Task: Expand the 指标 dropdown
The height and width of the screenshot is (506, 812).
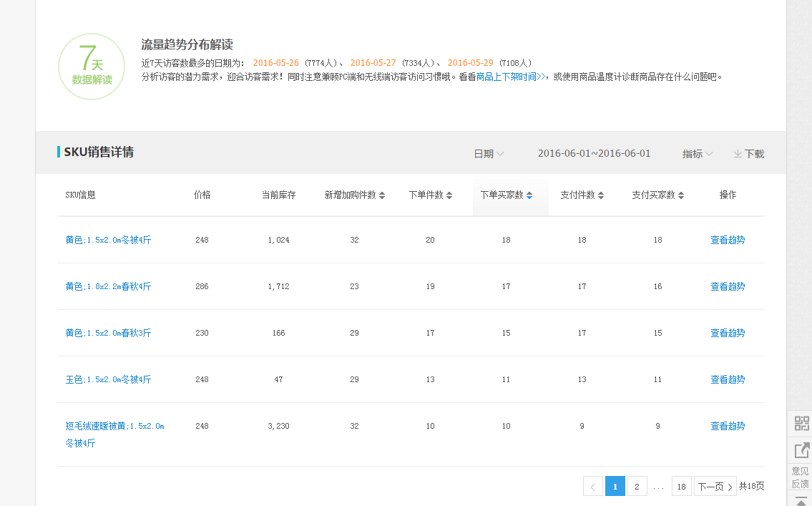Action: tap(698, 154)
